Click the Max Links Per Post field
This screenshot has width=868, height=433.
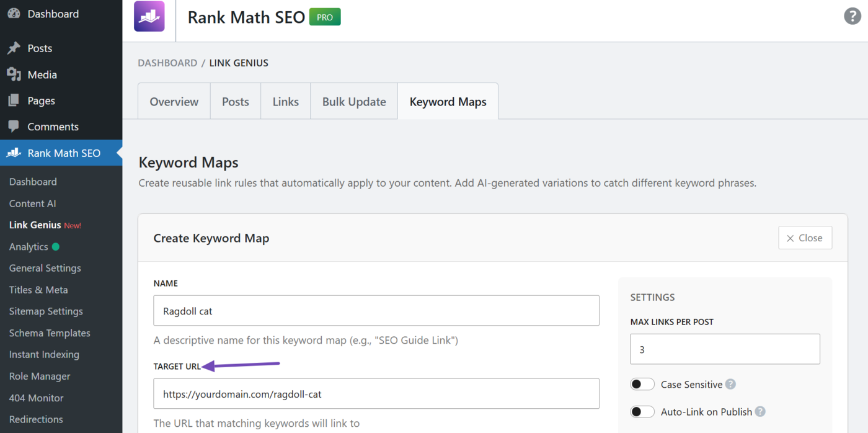[725, 349]
